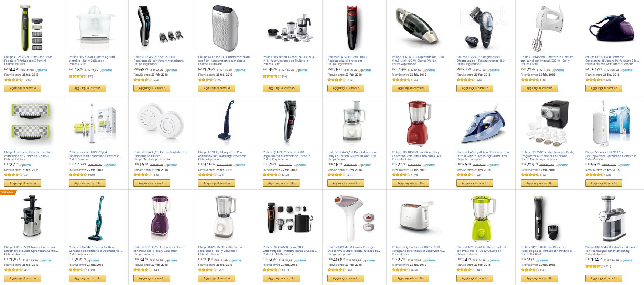Add Philips HC9450/15 hair clipper to cart
The width and height of the screenshot is (644, 285).
(152, 88)
